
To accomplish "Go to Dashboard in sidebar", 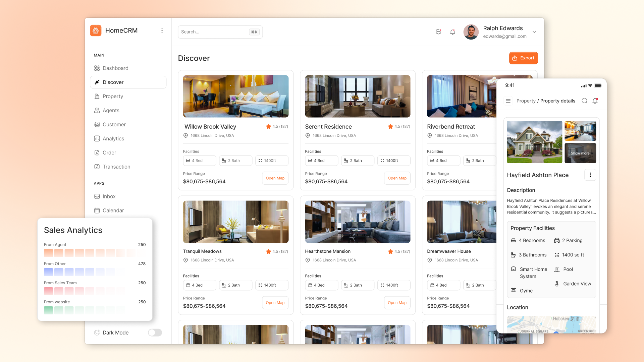I will coord(128,68).
